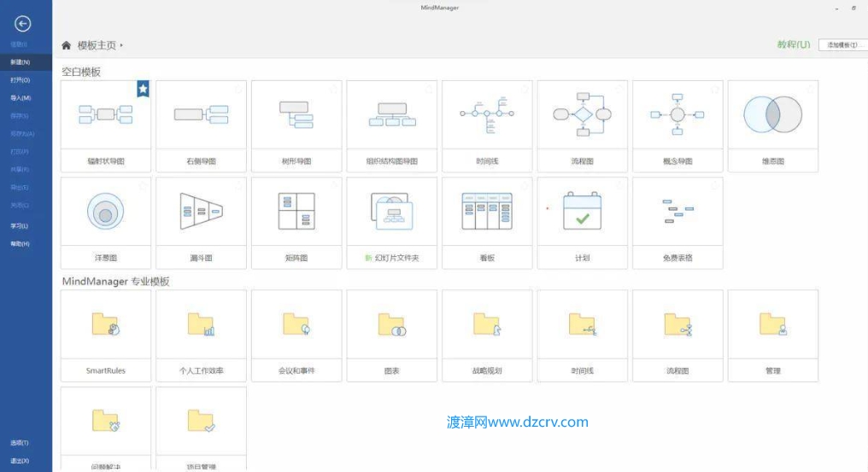Click 另存为(A) in the sidebar
The image size is (868, 472).
(x=22, y=134)
